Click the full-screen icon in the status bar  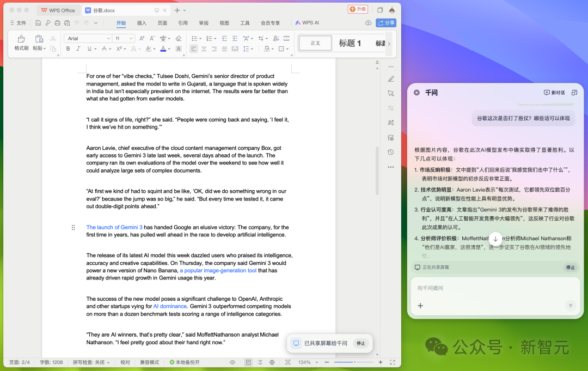click(x=393, y=362)
